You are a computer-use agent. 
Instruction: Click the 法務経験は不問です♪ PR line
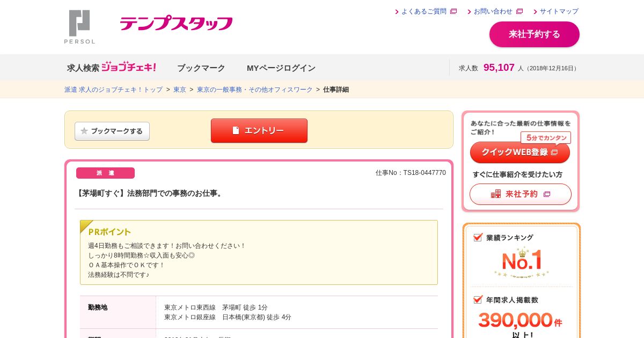point(119,275)
